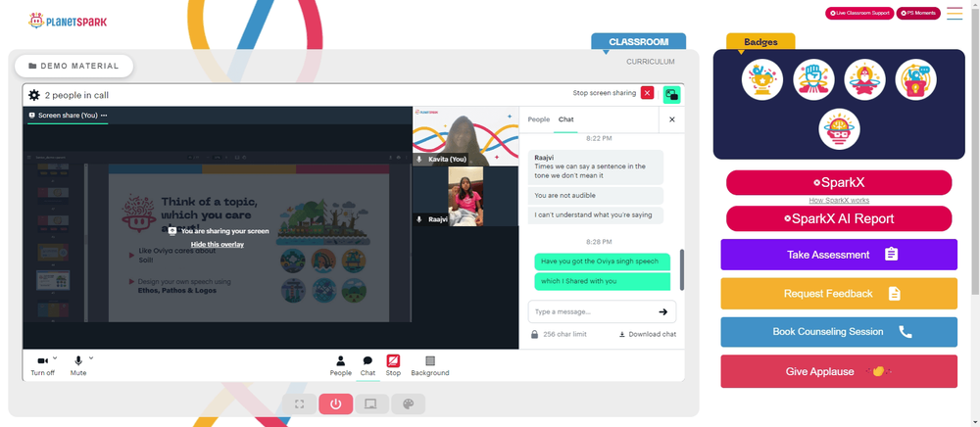Screen dimensions: 980x427
Task: Select the glasses brain badge
Action: (x=840, y=129)
